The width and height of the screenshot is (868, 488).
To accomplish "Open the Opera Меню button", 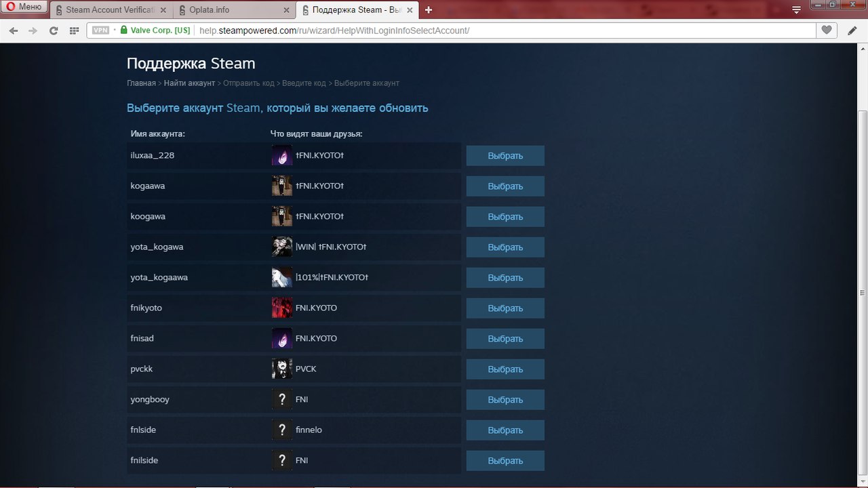I will coord(24,7).
